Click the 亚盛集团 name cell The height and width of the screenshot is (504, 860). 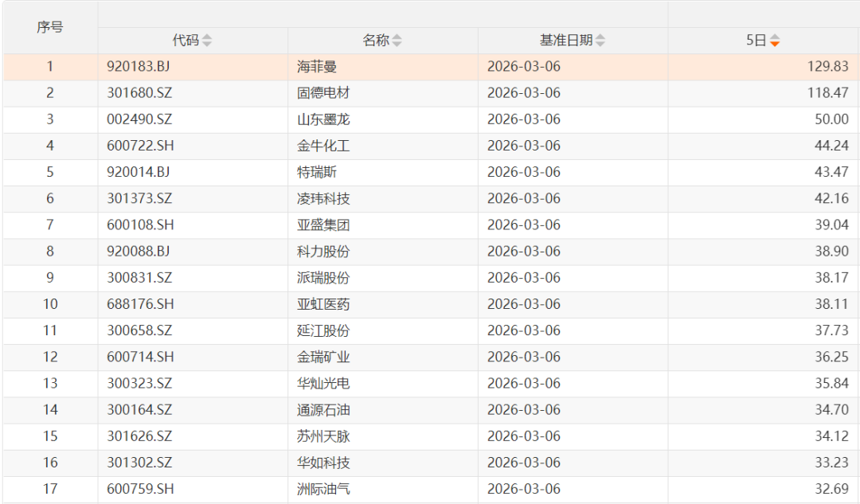pos(323,225)
